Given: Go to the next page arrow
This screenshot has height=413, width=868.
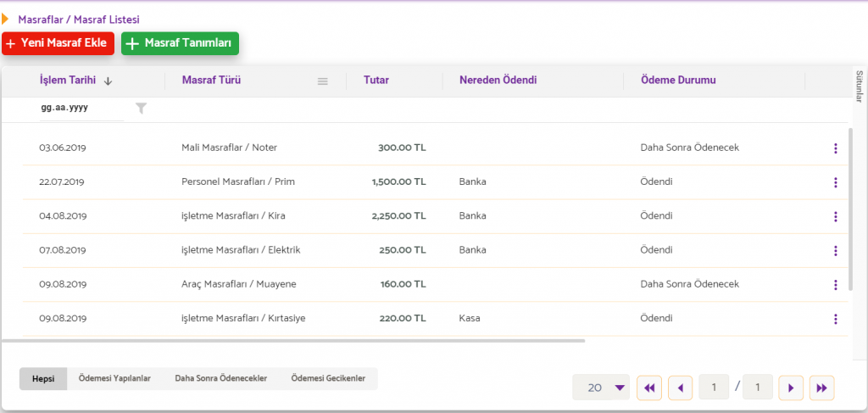Looking at the screenshot, I should tap(790, 388).
